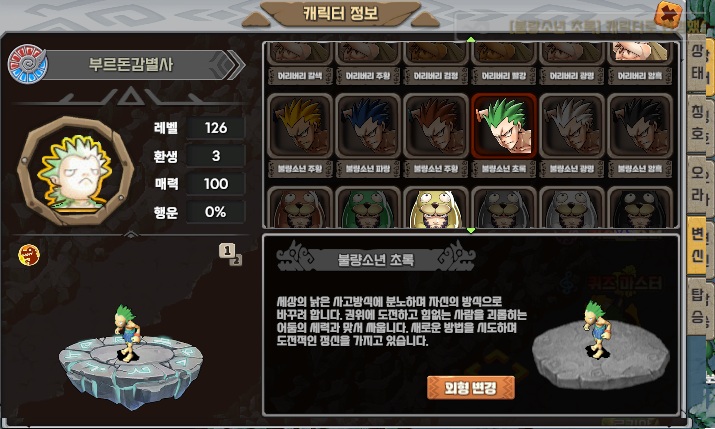Click the orange round emblem icon
715x429 pixels.
[x=29, y=255]
